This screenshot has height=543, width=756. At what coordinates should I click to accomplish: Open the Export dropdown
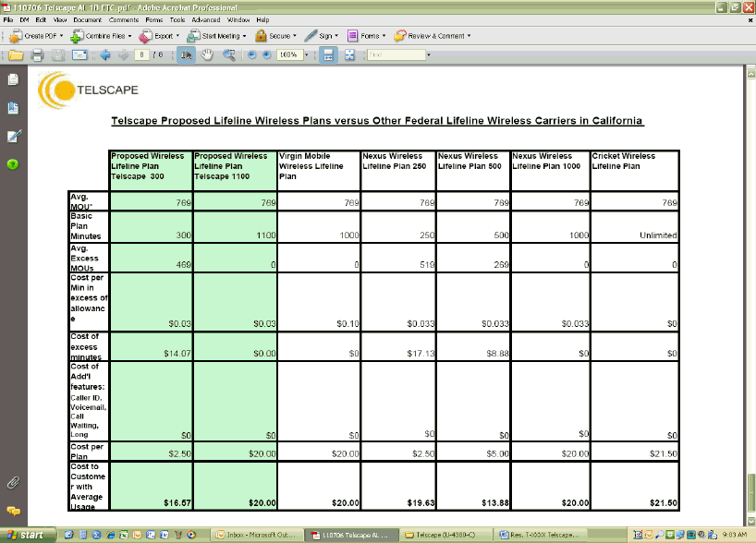(x=159, y=36)
